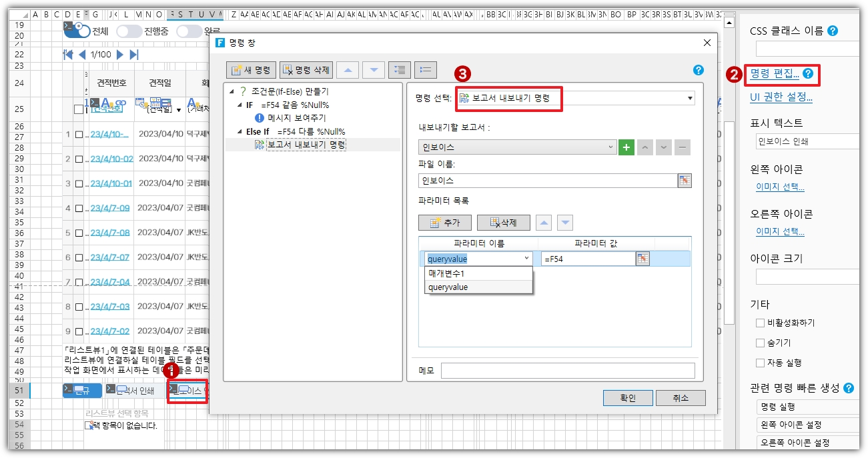
Task: Turn on the 진행중 toggle switch
Action: pyautogui.click(x=129, y=31)
